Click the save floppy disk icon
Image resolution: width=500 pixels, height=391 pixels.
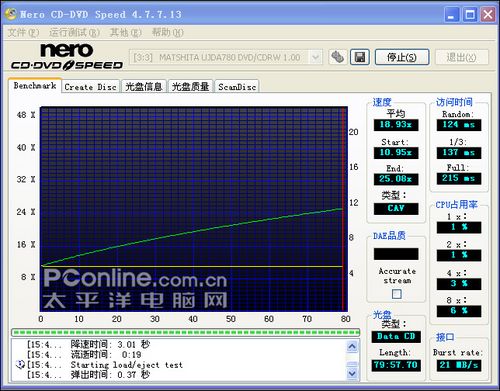point(360,57)
